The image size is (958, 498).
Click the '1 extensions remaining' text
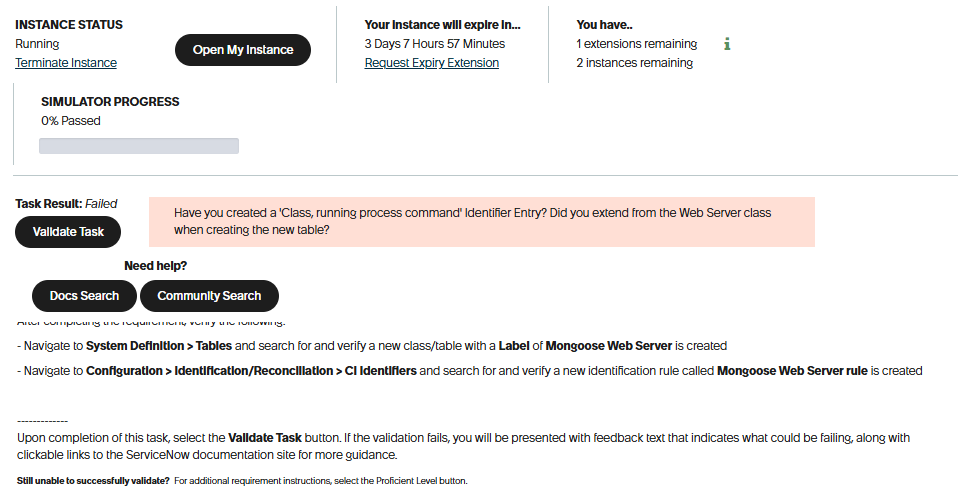637,44
